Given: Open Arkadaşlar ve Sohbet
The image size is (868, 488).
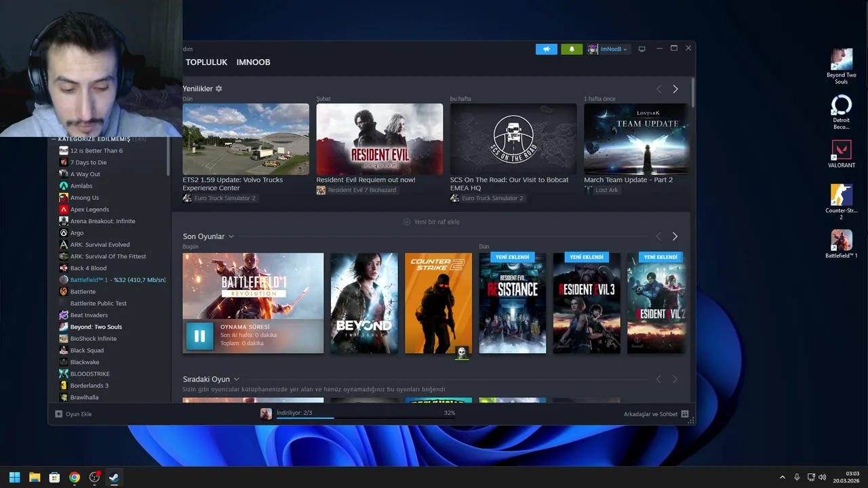Looking at the screenshot, I should coord(656,414).
